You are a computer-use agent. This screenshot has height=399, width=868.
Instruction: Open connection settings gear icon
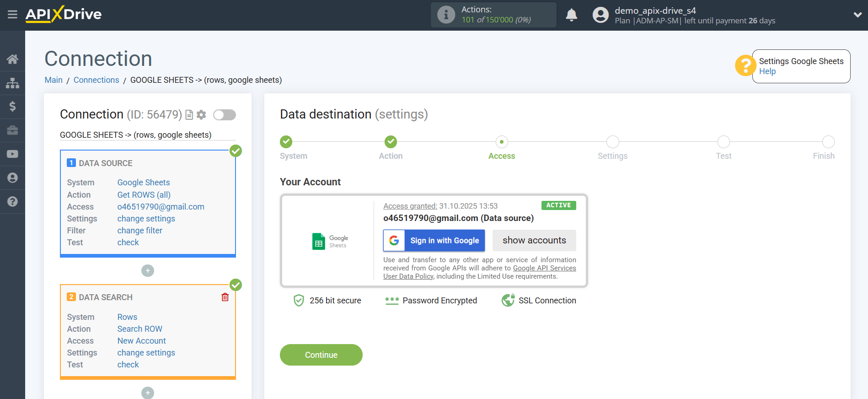click(201, 115)
